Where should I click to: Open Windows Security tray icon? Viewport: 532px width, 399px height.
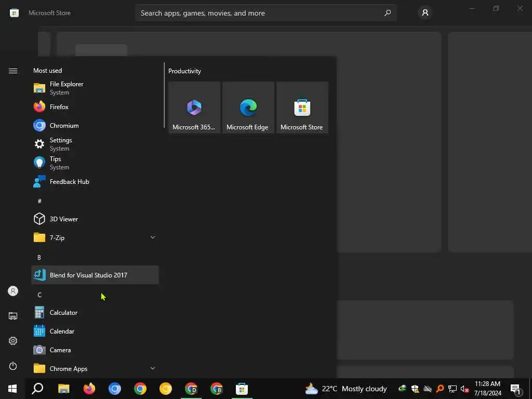[415, 389]
